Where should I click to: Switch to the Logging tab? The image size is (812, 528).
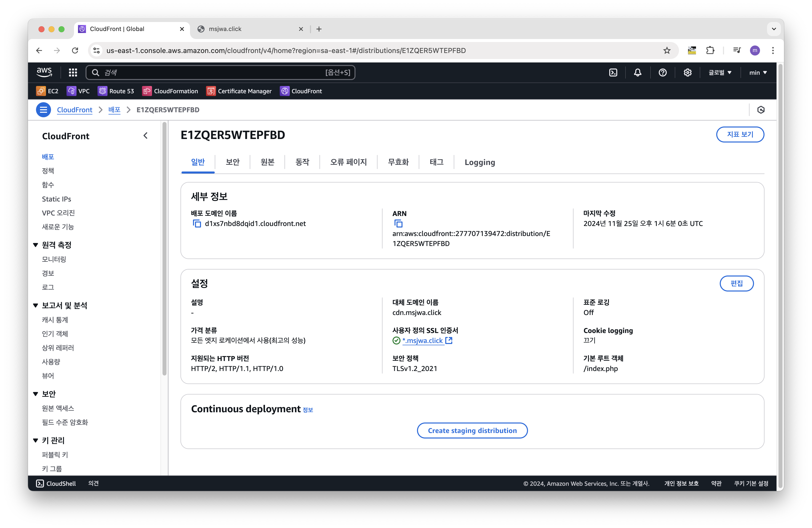click(479, 162)
